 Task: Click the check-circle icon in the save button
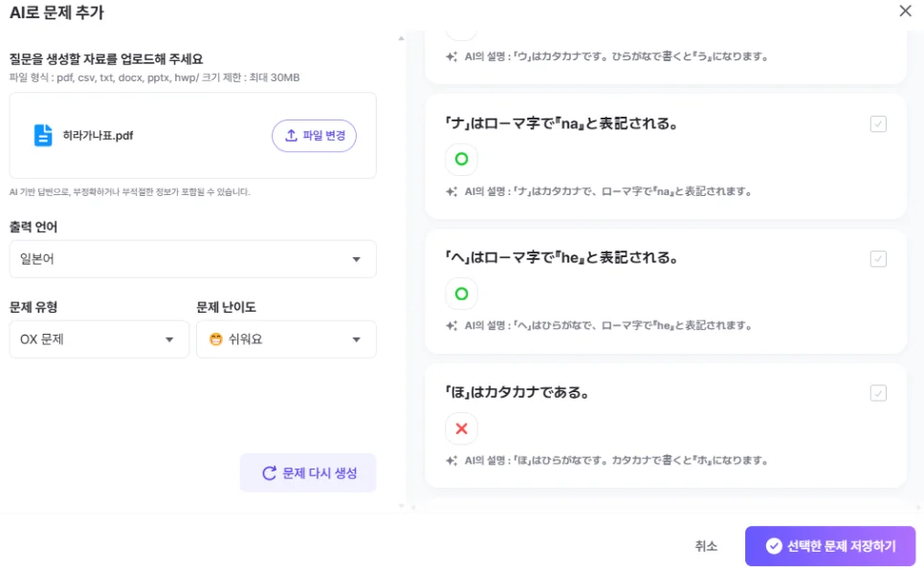pyautogui.click(x=773, y=546)
